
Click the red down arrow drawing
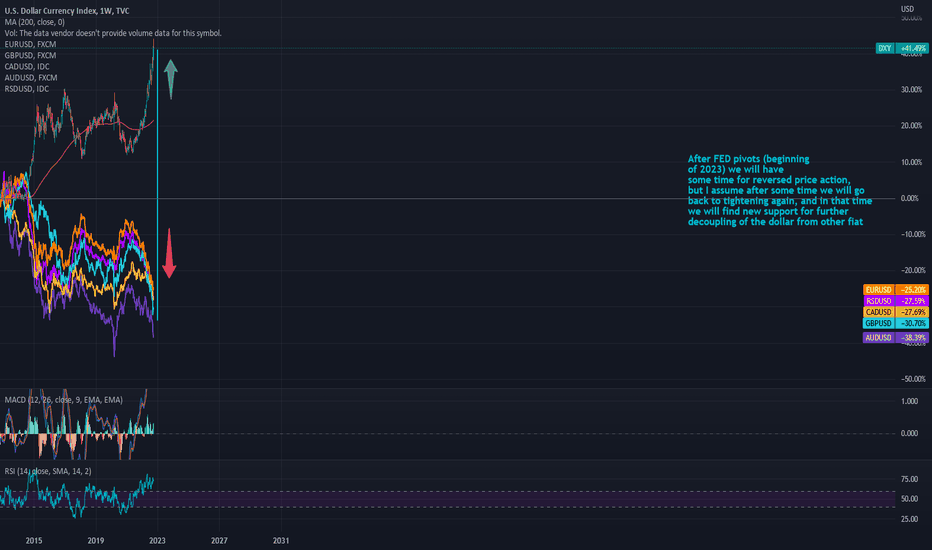[x=169, y=253]
